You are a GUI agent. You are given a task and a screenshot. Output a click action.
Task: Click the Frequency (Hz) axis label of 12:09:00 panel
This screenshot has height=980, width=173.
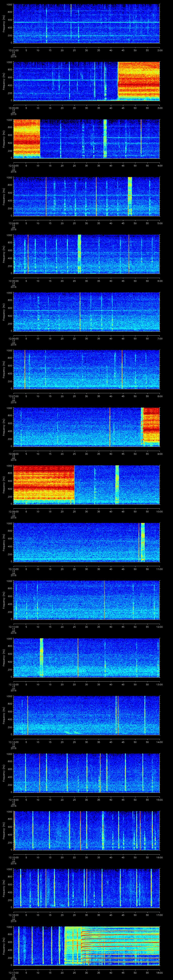4,485
